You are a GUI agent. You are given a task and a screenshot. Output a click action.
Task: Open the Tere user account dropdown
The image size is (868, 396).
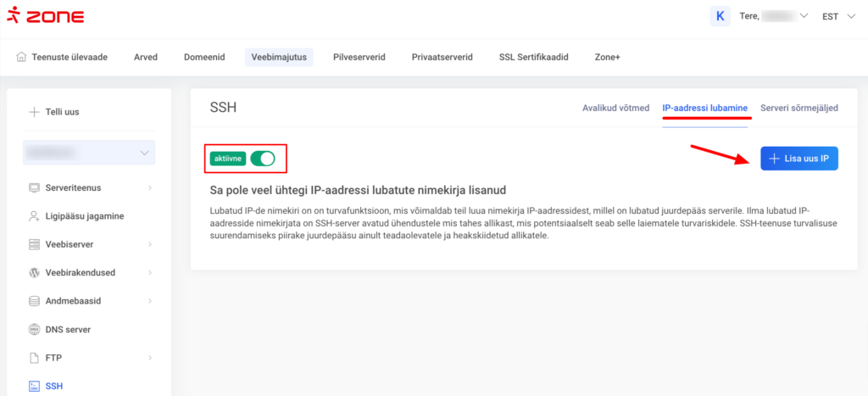(773, 16)
